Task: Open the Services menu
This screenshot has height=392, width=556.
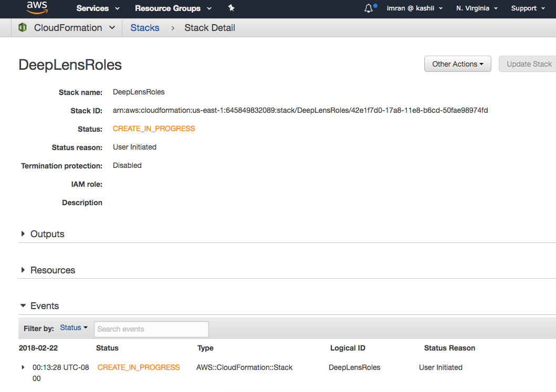Action: tap(98, 8)
